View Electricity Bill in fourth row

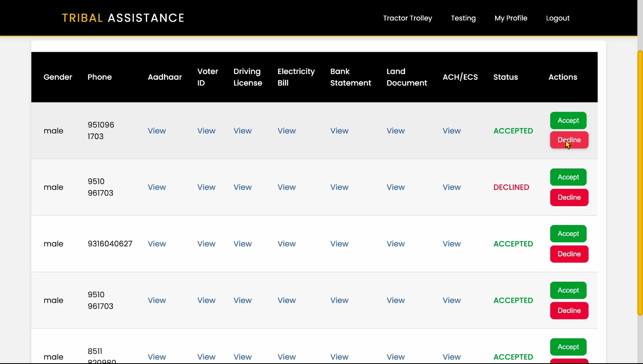pyautogui.click(x=287, y=301)
